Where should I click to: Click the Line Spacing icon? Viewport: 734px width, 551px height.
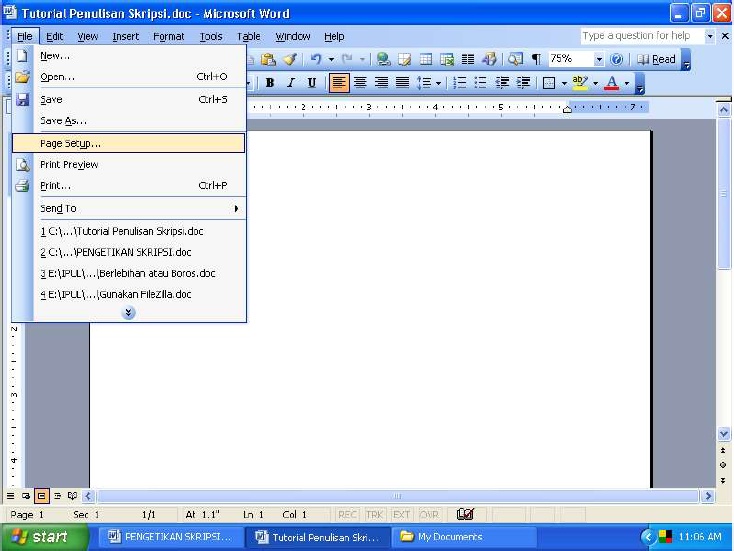[x=424, y=83]
